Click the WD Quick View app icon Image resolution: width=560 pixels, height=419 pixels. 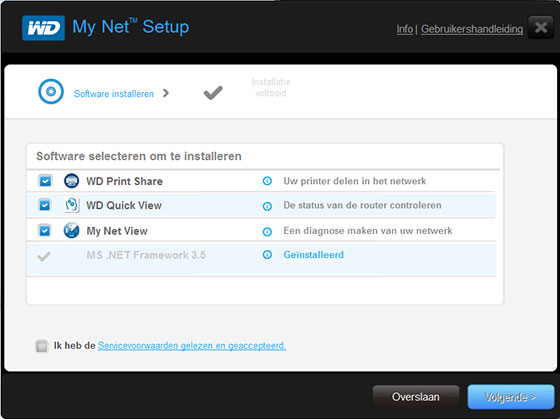[x=71, y=205]
